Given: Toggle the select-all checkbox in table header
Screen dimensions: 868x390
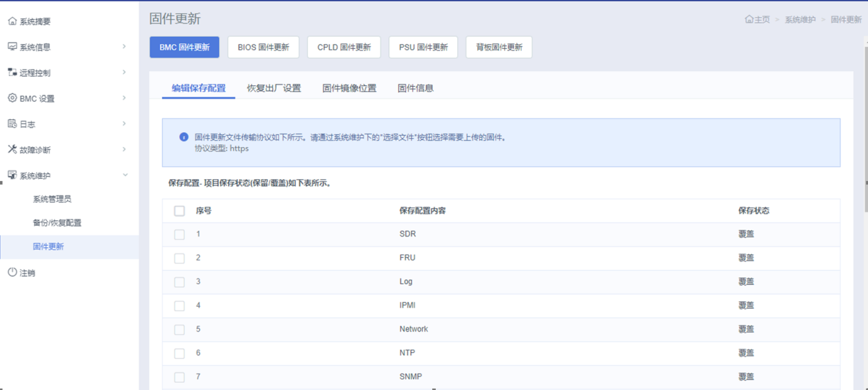Looking at the screenshot, I should point(180,211).
